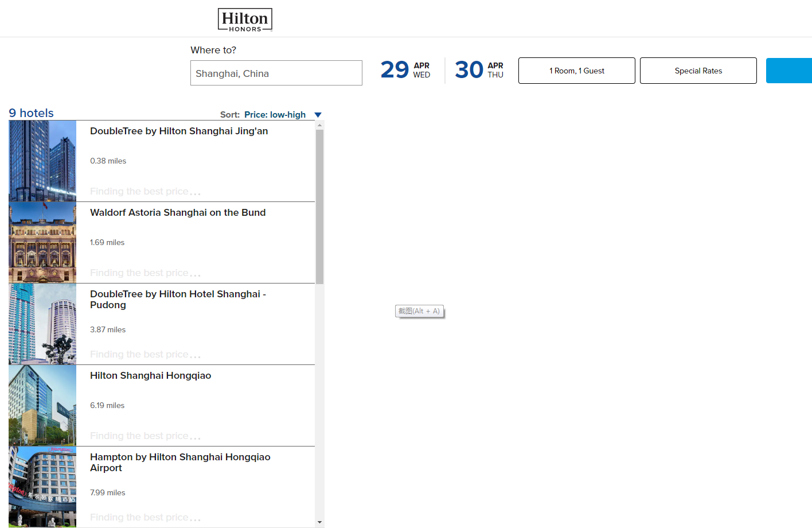This screenshot has width=812, height=528.
Task: Click the Where to? label
Action: tap(213, 50)
